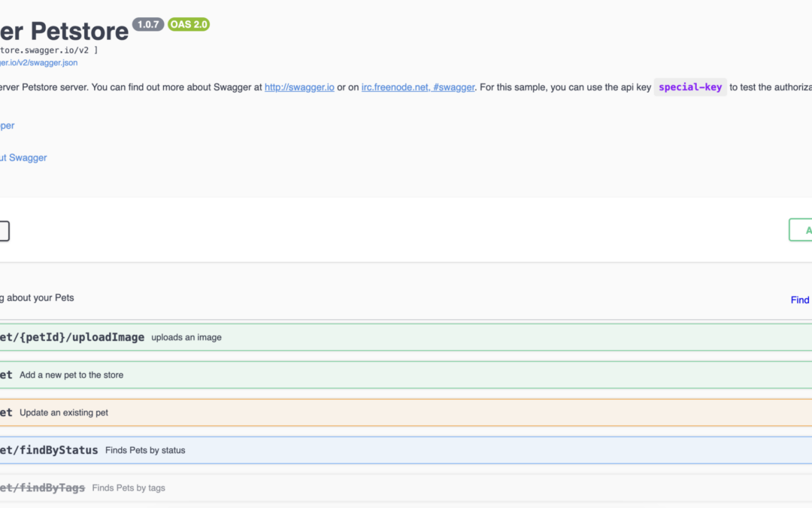The height and width of the screenshot is (508, 812).
Task: Open the 'Find out more about Swagger' link
Action: (x=23, y=157)
